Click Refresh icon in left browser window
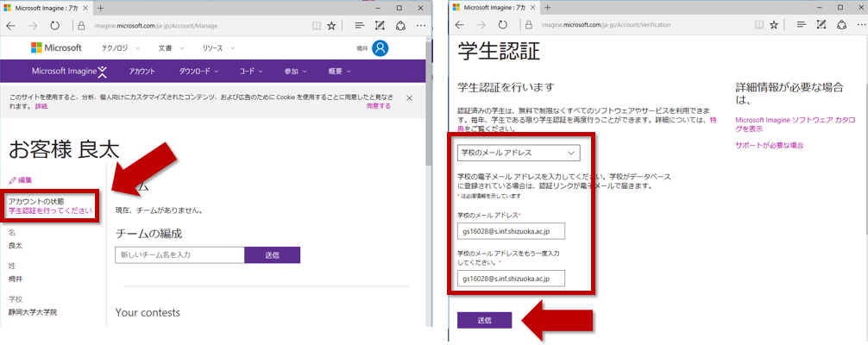The height and width of the screenshot is (345, 868). (x=54, y=26)
